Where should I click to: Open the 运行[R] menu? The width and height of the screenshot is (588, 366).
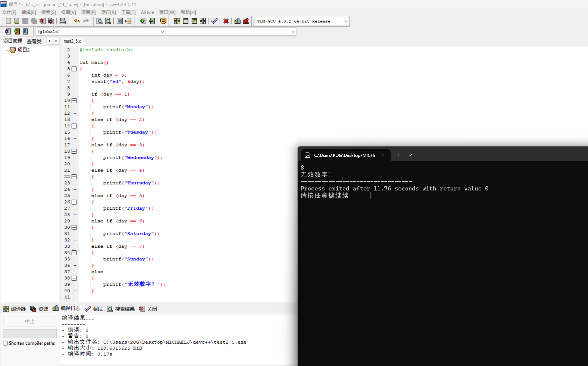108,12
